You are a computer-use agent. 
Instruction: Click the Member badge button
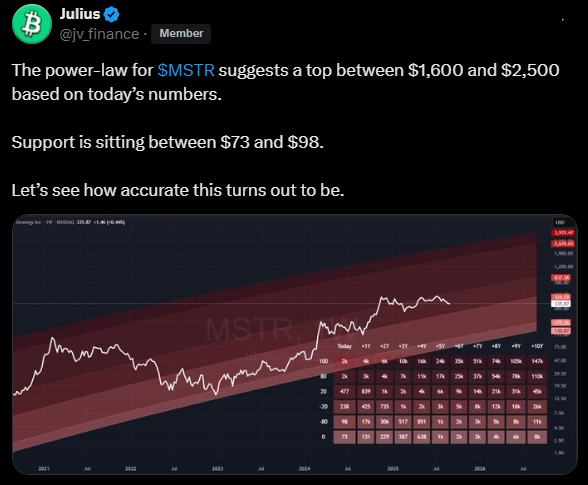point(181,33)
